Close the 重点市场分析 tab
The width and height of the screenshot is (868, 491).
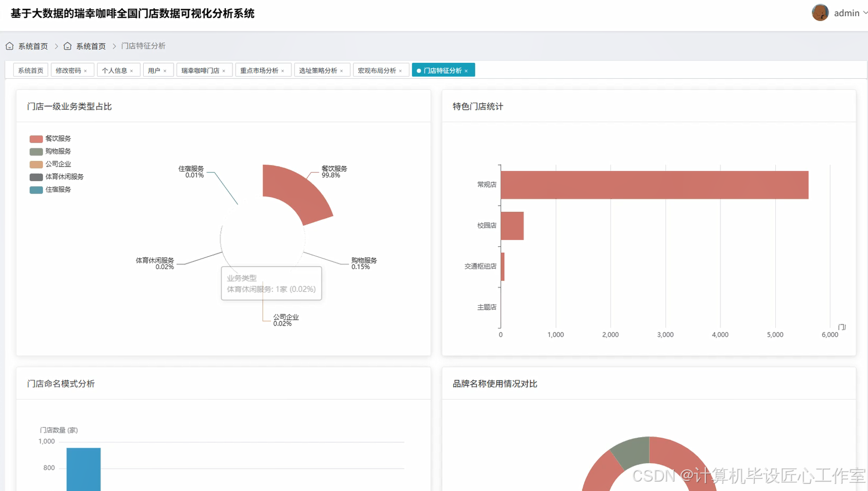(282, 71)
